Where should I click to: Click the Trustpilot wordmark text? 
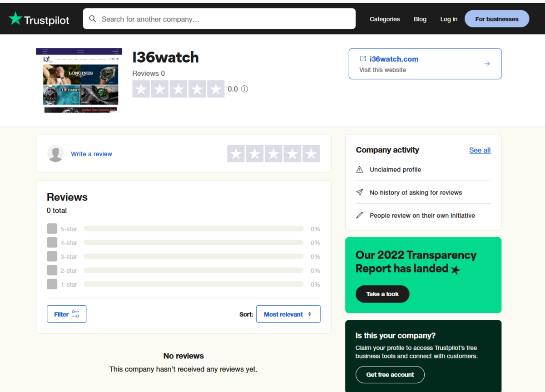[46, 20]
